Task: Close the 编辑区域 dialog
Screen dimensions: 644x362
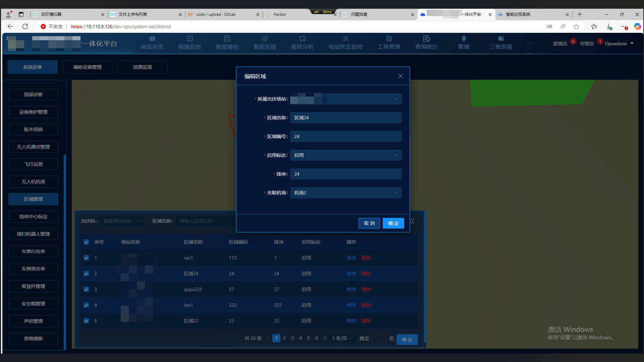Action: (x=400, y=76)
